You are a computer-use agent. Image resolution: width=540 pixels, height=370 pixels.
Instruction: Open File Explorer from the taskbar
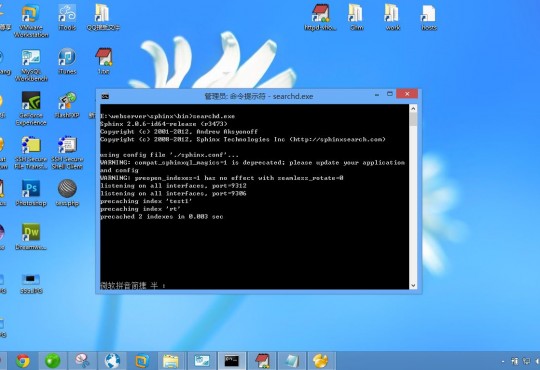(x=171, y=361)
